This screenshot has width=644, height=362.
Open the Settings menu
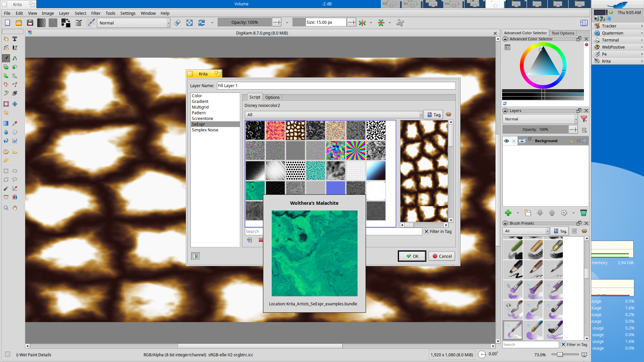[x=128, y=13]
